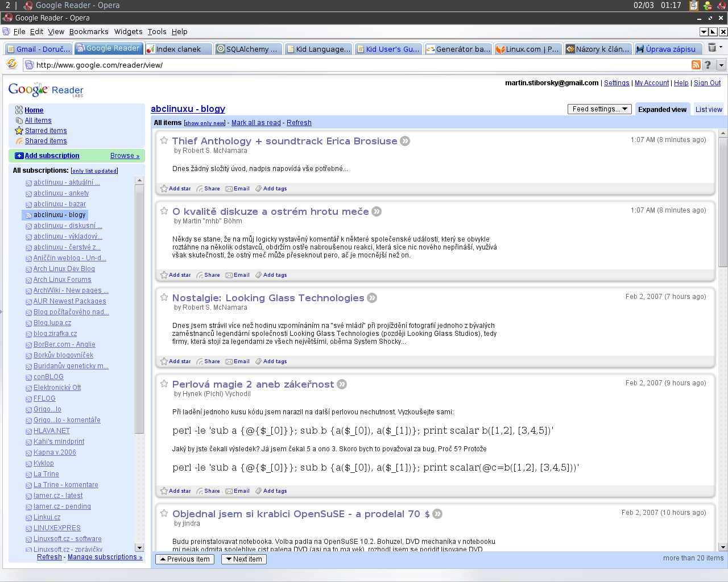The height and width of the screenshot is (582, 728).
Task: Open the arrow icon beside O kvalitě diskuze title
Action: (377, 211)
